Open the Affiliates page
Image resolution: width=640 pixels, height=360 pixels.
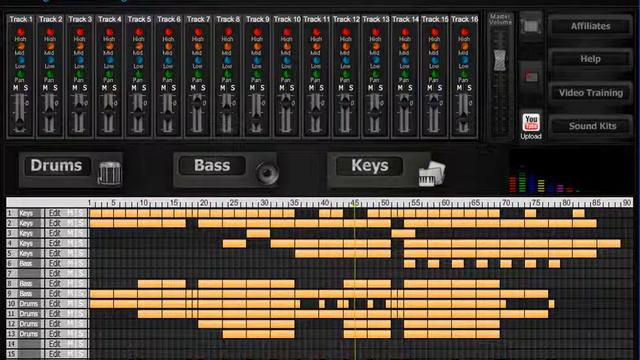point(590,26)
